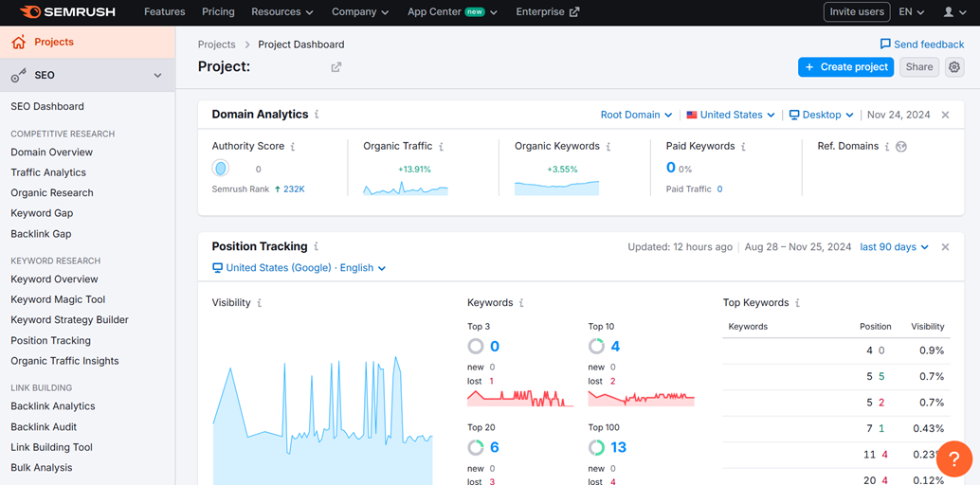
Task: Click the Create project button
Action: (845, 67)
